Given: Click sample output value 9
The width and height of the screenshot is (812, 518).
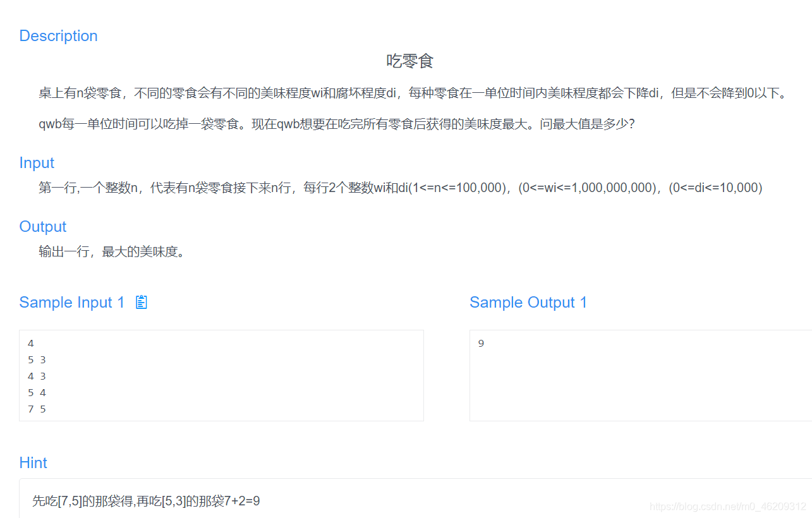Looking at the screenshot, I should 482,344.
